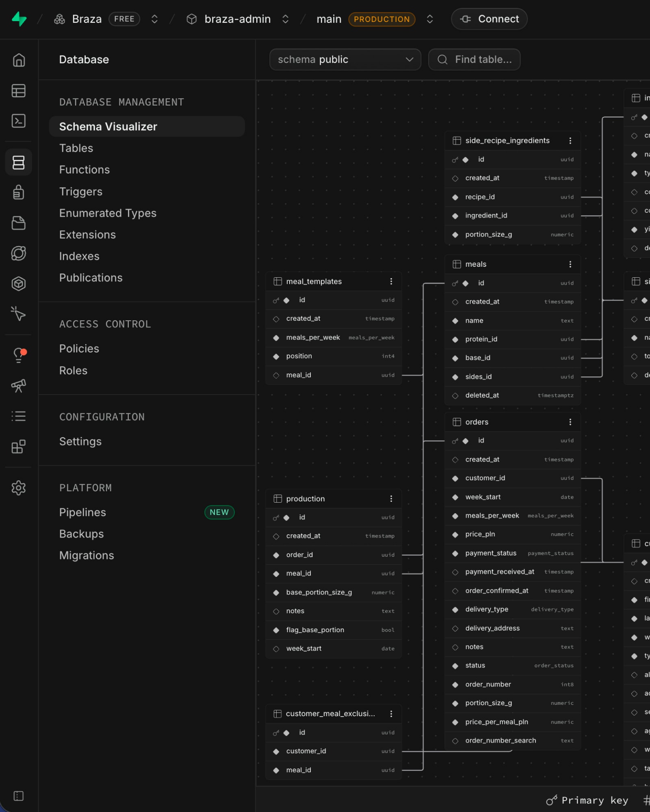The height and width of the screenshot is (812, 650).
Task: Open Triggers in Database menu
Action: click(x=81, y=192)
